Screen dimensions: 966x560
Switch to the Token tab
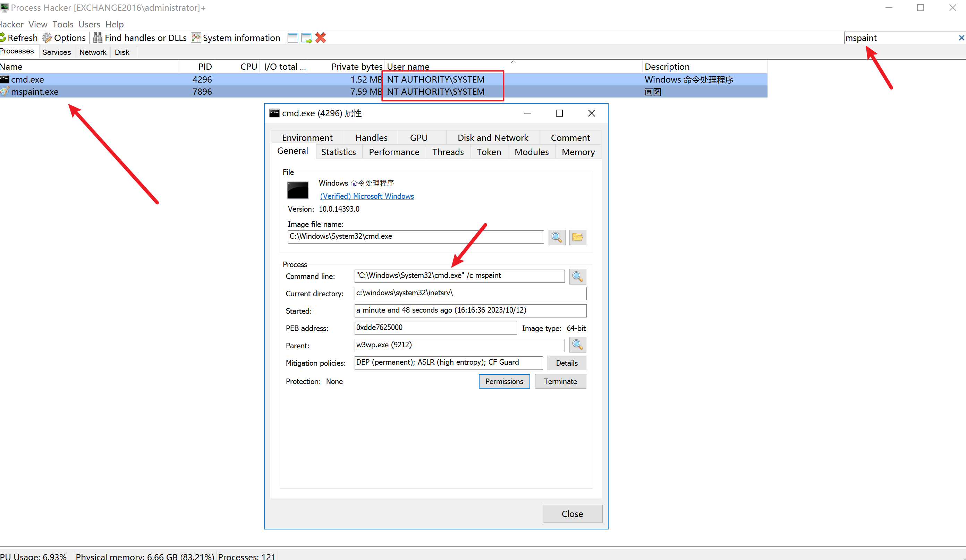[x=489, y=152]
